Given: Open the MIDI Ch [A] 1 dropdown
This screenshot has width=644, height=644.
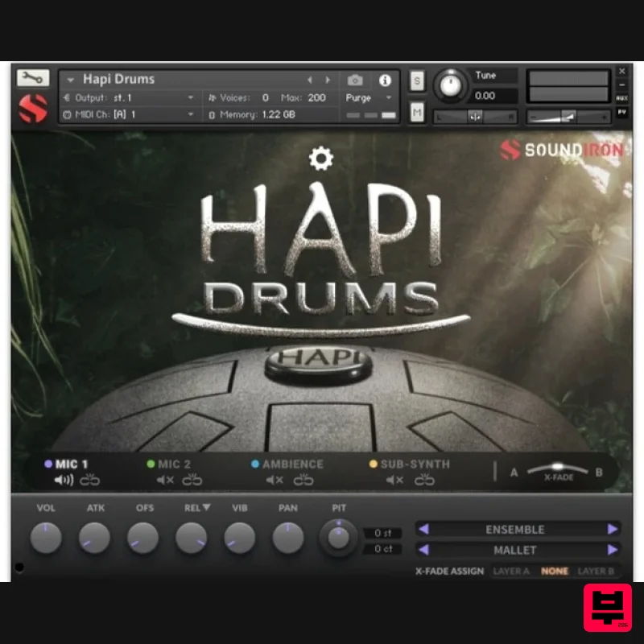Looking at the screenshot, I should (130, 114).
